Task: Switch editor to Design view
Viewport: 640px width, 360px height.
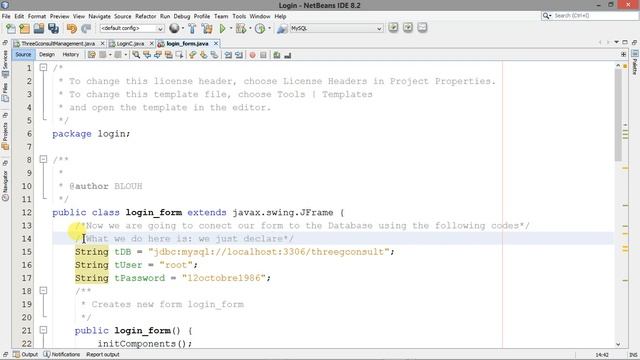Action: click(x=47, y=54)
